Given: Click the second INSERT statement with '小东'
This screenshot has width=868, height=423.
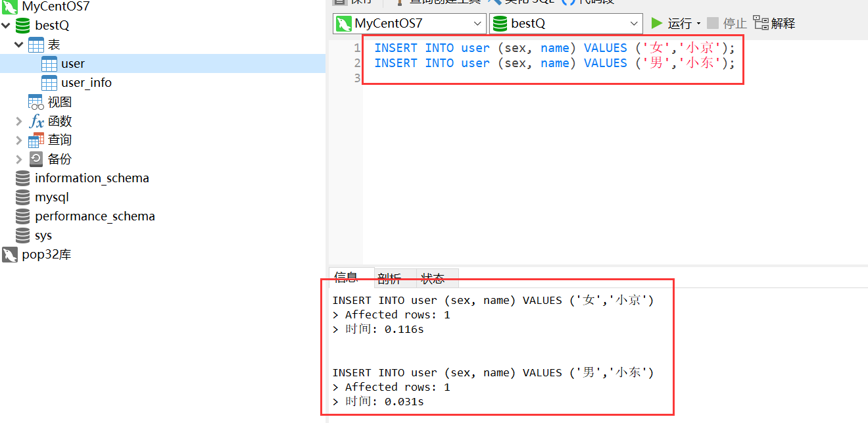Looking at the screenshot, I should coord(554,63).
